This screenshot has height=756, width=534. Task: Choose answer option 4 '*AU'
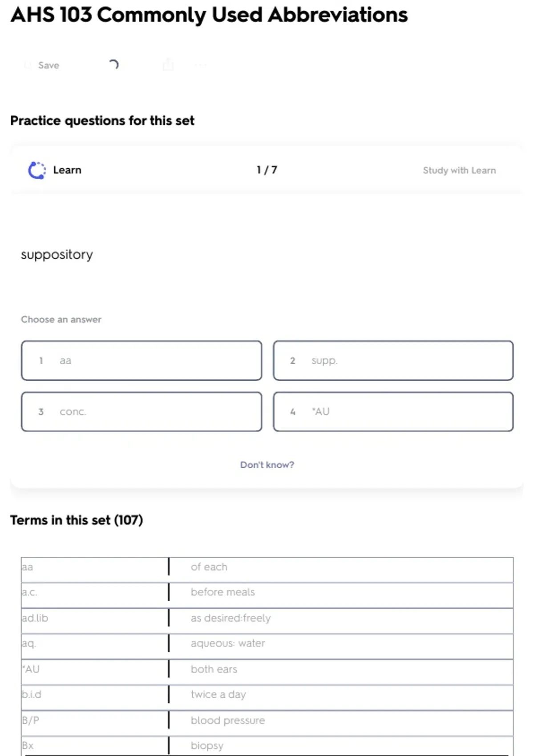pyautogui.click(x=393, y=412)
